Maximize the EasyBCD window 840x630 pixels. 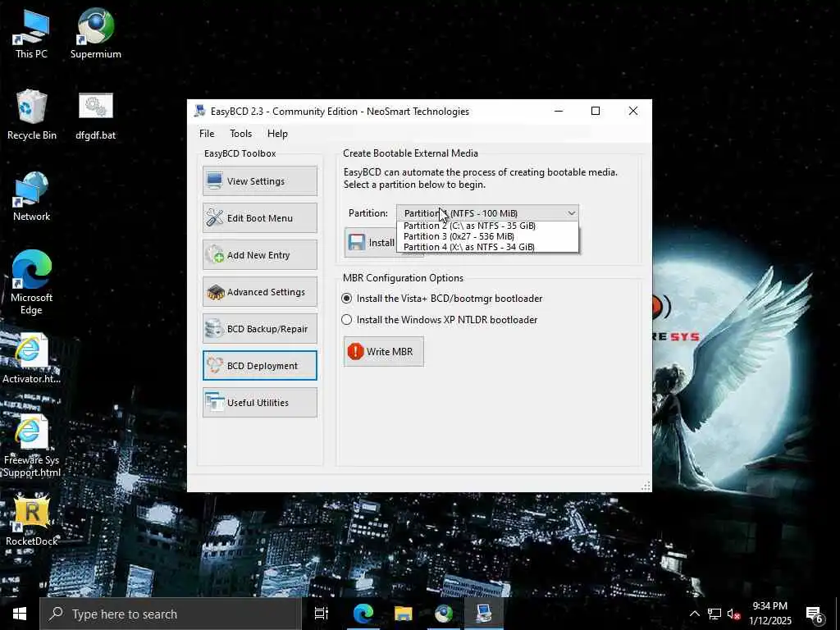coord(596,111)
